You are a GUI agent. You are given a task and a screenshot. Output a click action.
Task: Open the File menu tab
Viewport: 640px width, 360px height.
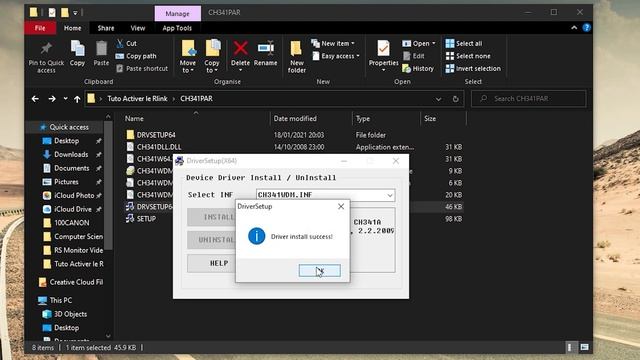(x=40, y=28)
